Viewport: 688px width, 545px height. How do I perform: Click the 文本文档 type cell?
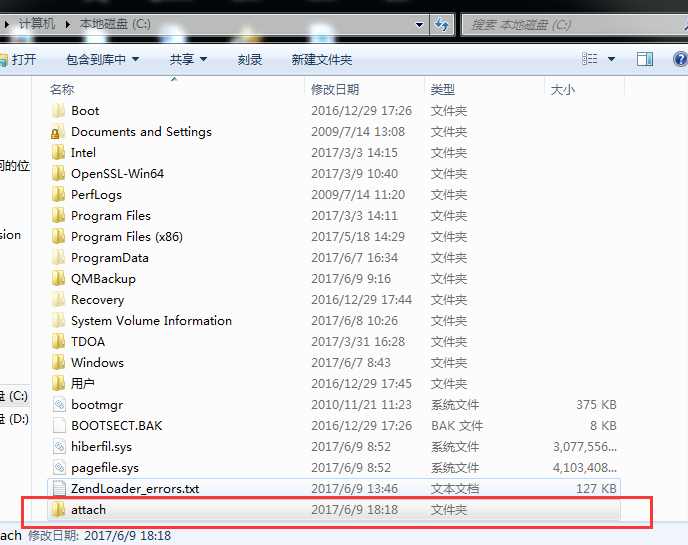click(x=455, y=488)
